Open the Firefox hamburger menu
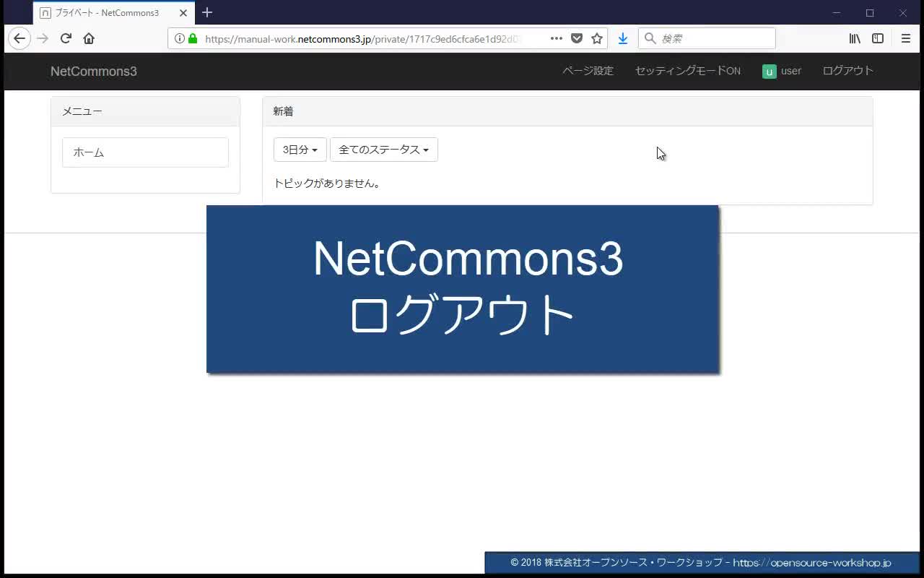 [906, 38]
